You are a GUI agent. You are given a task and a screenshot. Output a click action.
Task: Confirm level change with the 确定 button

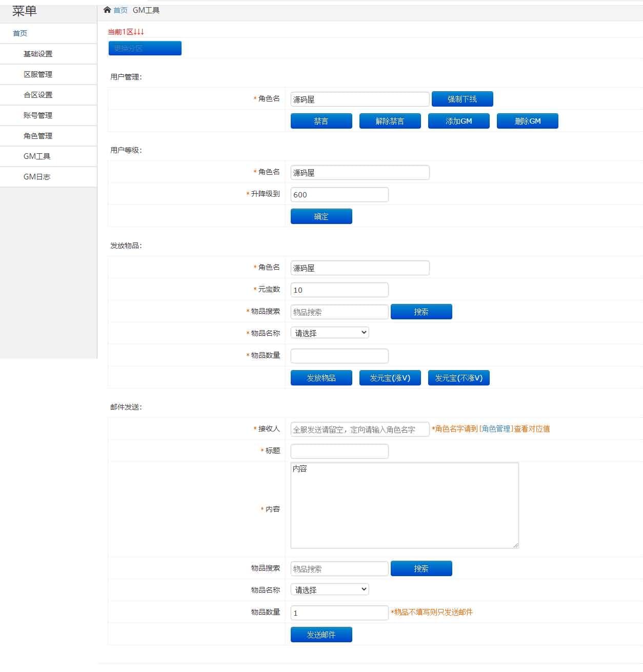(321, 216)
